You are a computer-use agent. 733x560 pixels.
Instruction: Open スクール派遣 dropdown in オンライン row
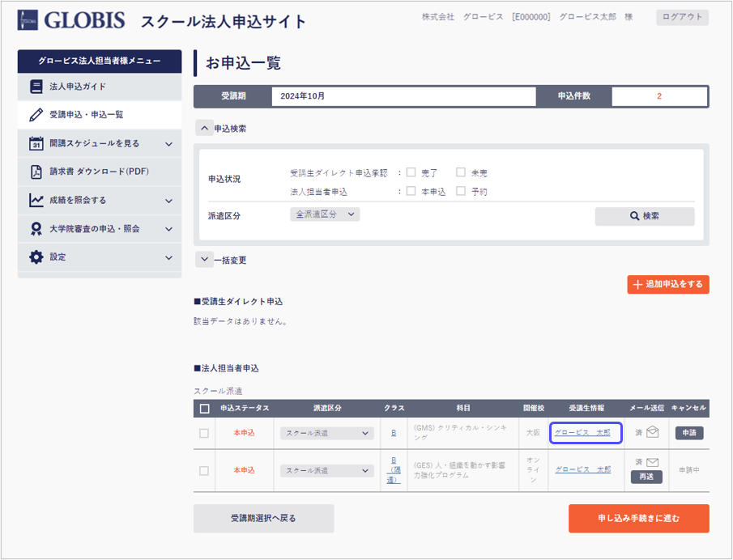[326, 471]
